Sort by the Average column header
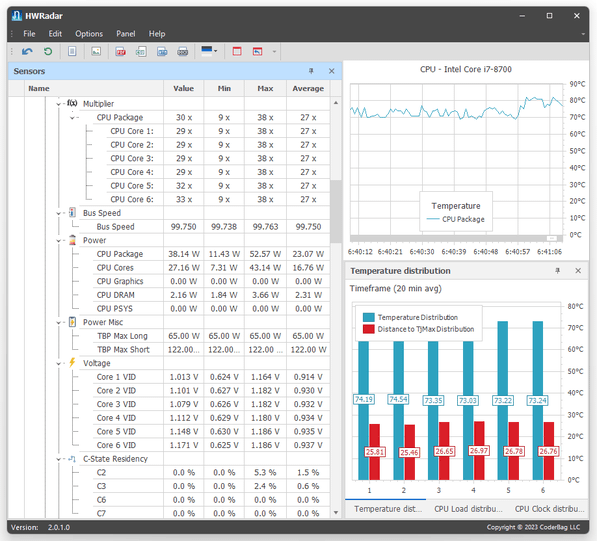Screen dimensions: 597x541 point(308,88)
